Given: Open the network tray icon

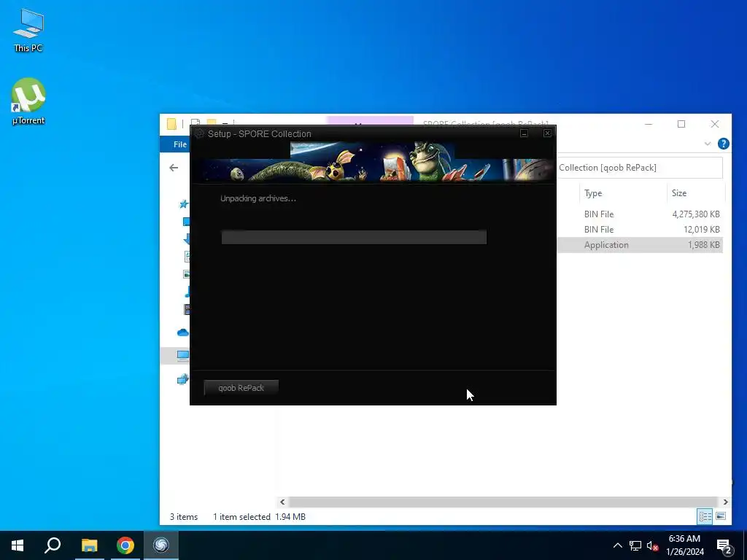Looking at the screenshot, I should coord(635,545).
